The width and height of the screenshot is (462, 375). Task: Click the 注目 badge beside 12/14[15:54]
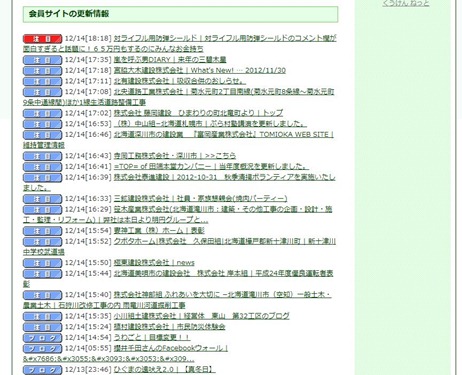42,231
